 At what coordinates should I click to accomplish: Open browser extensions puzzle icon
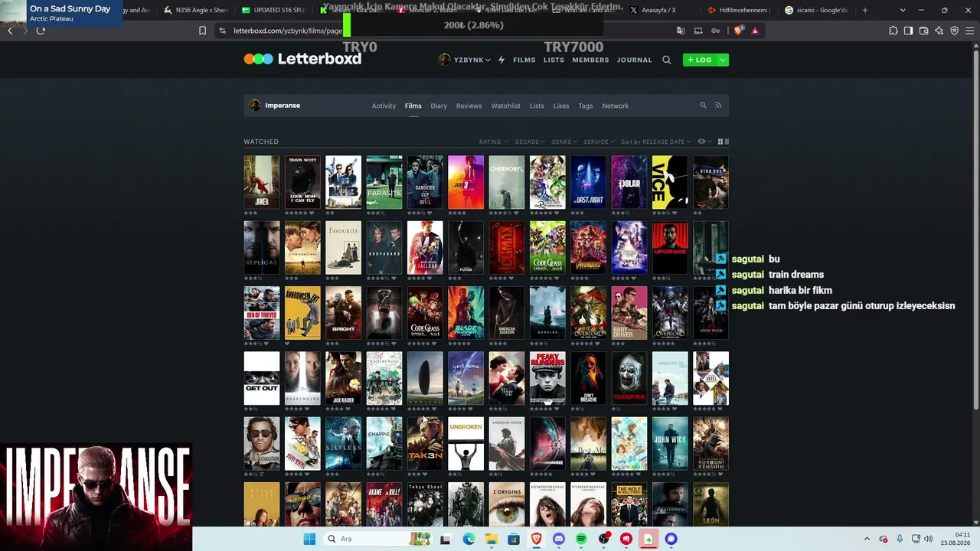(x=893, y=31)
